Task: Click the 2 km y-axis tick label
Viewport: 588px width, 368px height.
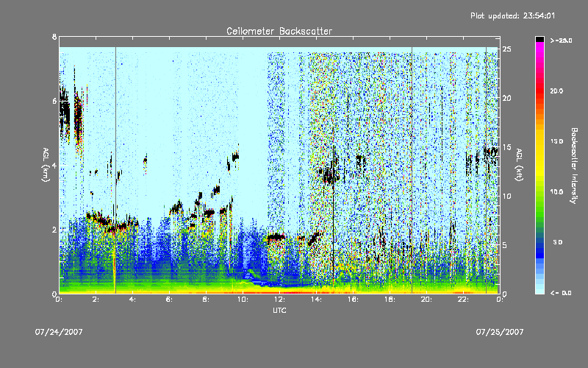Action: click(54, 230)
